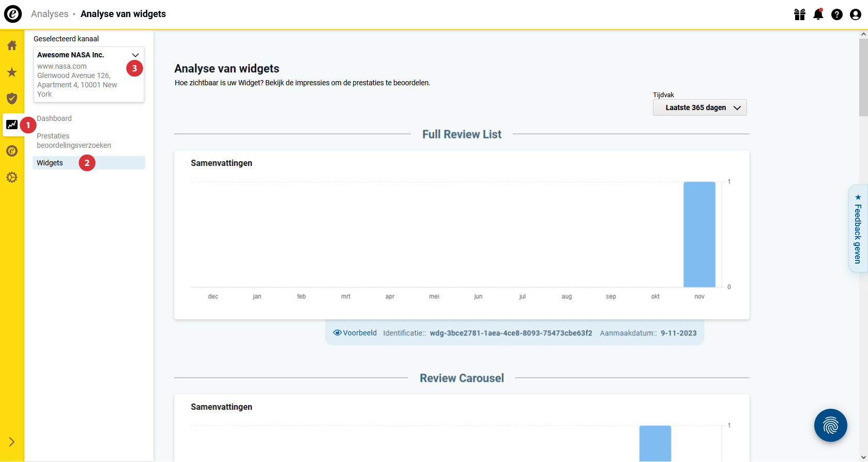Click the home icon in sidebar
Viewport: 868px width, 462px height.
pos(12,45)
